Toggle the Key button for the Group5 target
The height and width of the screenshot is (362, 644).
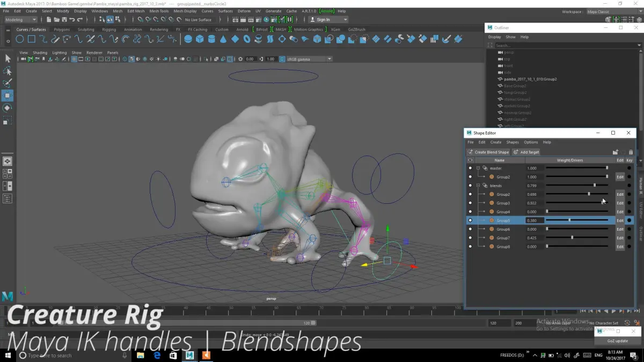click(x=630, y=220)
